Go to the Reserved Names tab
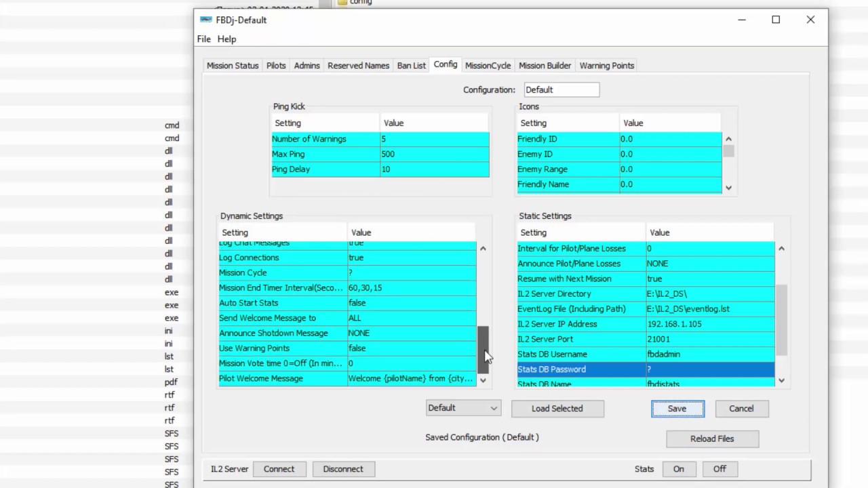This screenshot has height=488, width=868. click(x=358, y=66)
